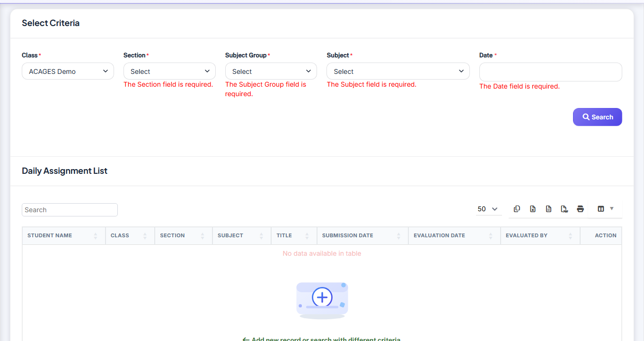Sort by Evaluation Date column arrows
The height and width of the screenshot is (341, 644).
point(491,236)
